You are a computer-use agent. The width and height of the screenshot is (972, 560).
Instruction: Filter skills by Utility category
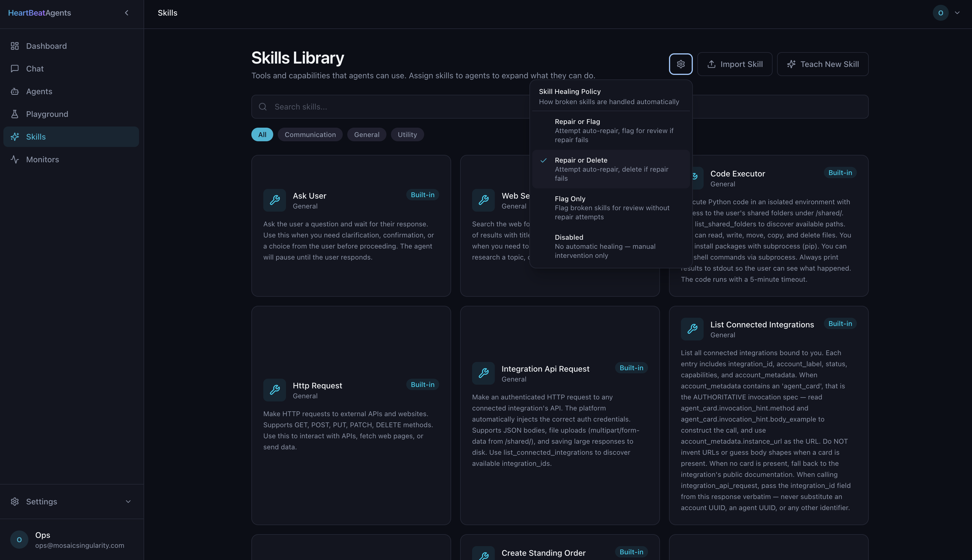[407, 135]
